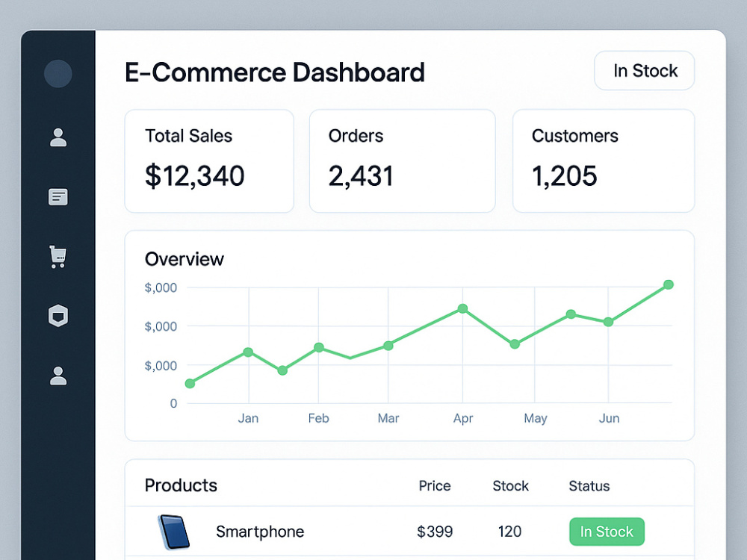The width and height of the screenshot is (747, 560).
Task: Click the 120 stock cell
Action: pyautogui.click(x=509, y=532)
